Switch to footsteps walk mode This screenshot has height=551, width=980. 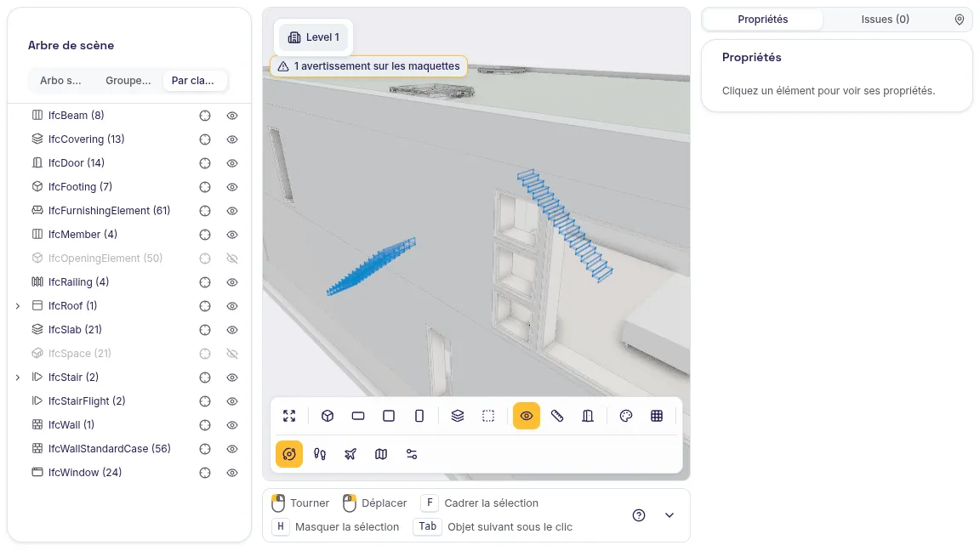click(320, 454)
